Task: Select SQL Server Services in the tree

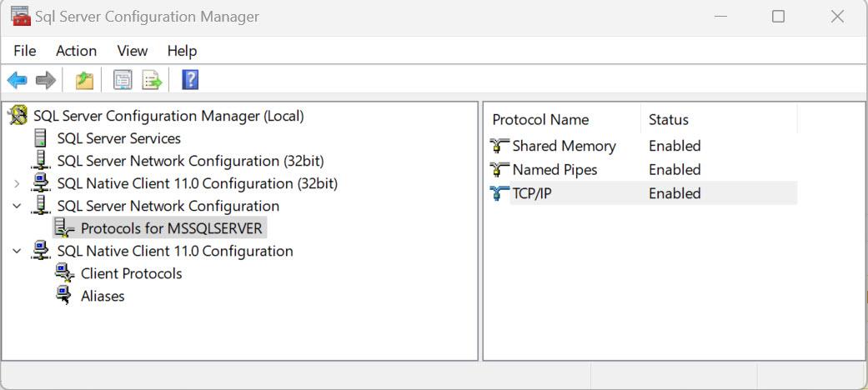Action: point(118,138)
